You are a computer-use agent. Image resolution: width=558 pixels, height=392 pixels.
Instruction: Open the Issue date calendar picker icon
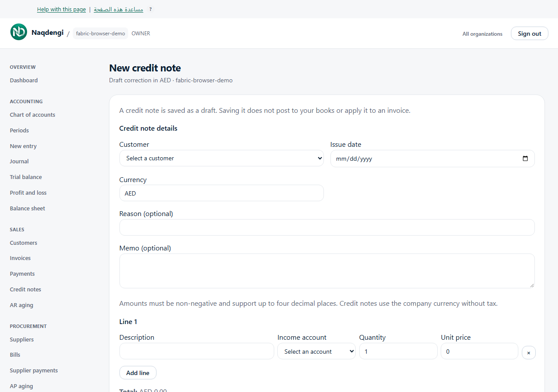tap(525, 159)
